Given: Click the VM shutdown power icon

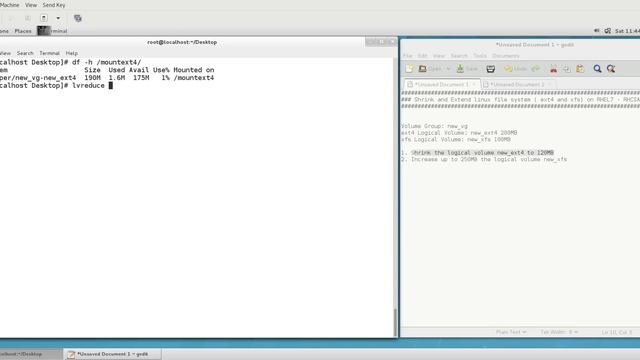Looking at the screenshot, I should [x=44, y=18].
